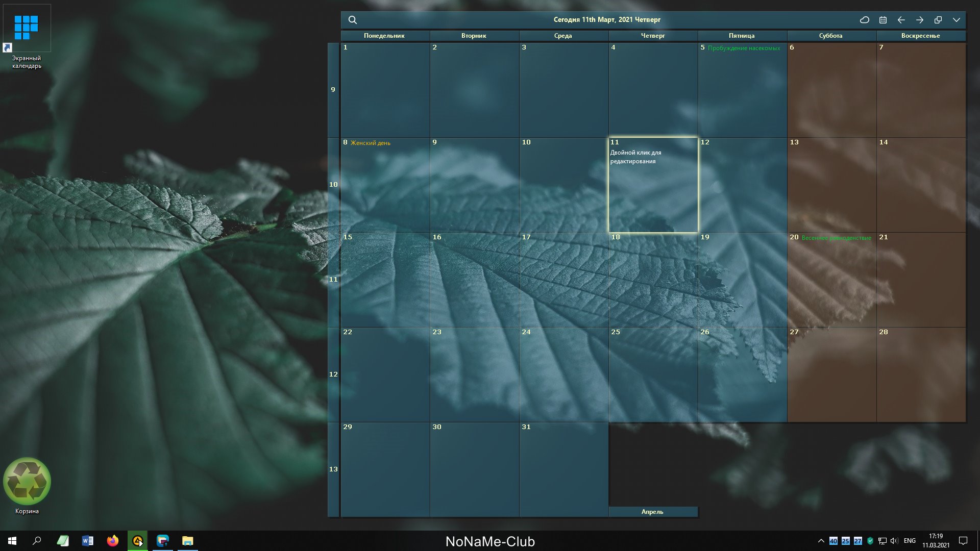980x551 pixels.
Task: Select the Вторник column header
Action: 474,36
